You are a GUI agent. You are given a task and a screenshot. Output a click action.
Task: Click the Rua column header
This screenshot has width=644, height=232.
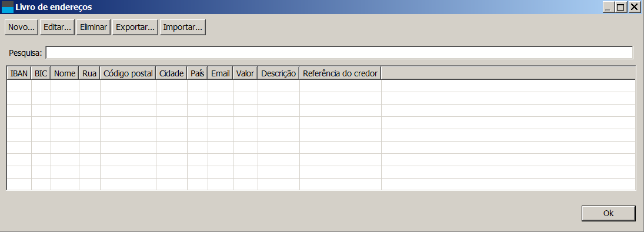pos(89,73)
